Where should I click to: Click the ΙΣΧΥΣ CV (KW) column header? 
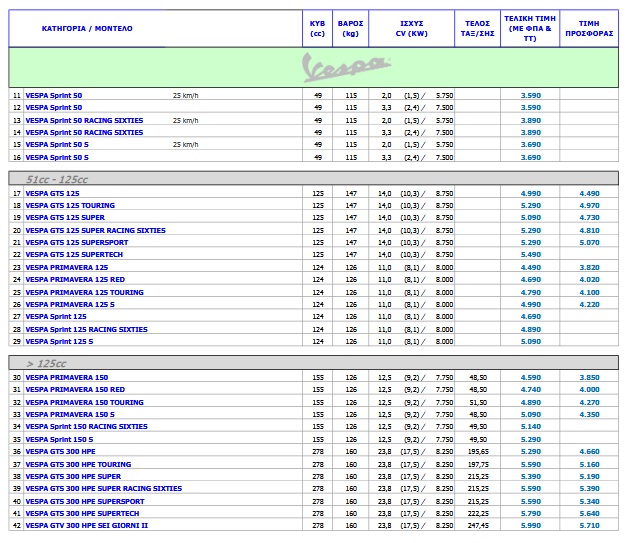[x=411, y=29]
